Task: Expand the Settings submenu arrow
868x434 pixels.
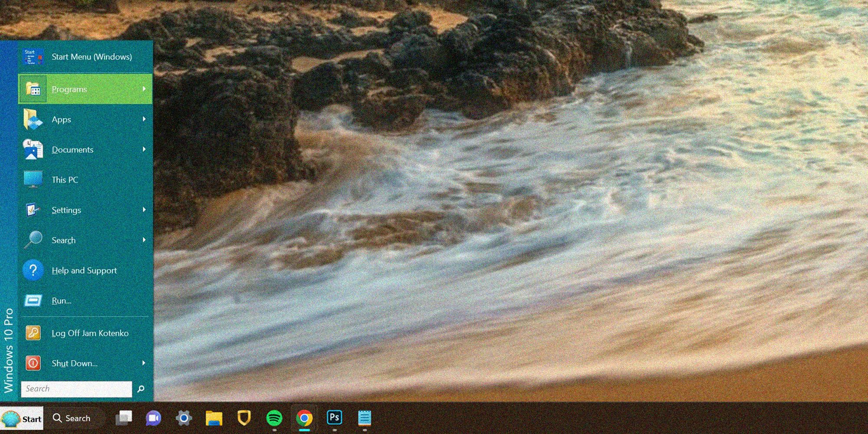Action: (144, 210)
